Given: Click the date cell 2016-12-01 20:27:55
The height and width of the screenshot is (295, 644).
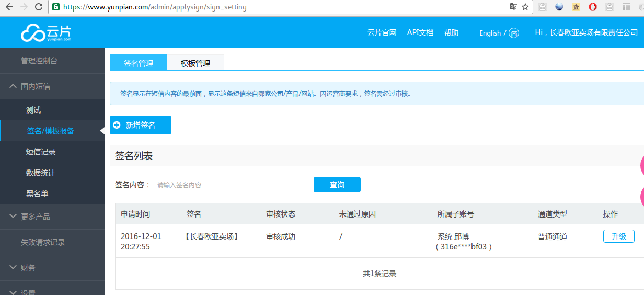Looking at the screenshot, I should (141, 241).
